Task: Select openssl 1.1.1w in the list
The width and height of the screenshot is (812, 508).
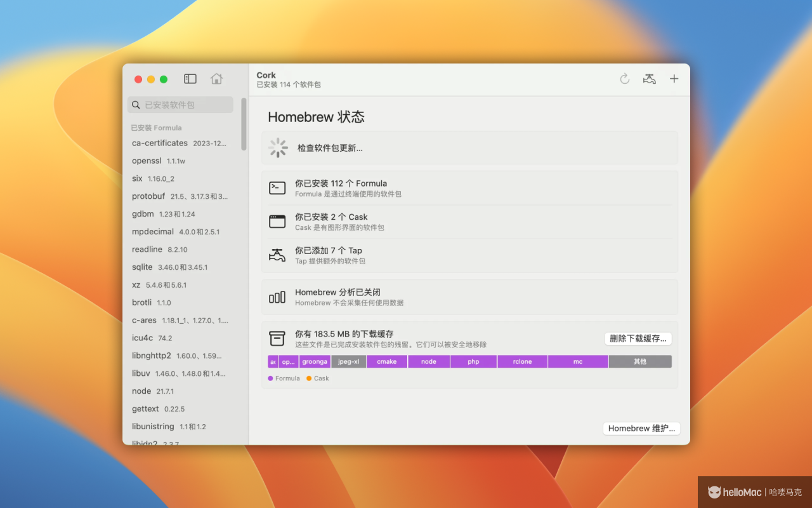Action: tap(180, 161)
